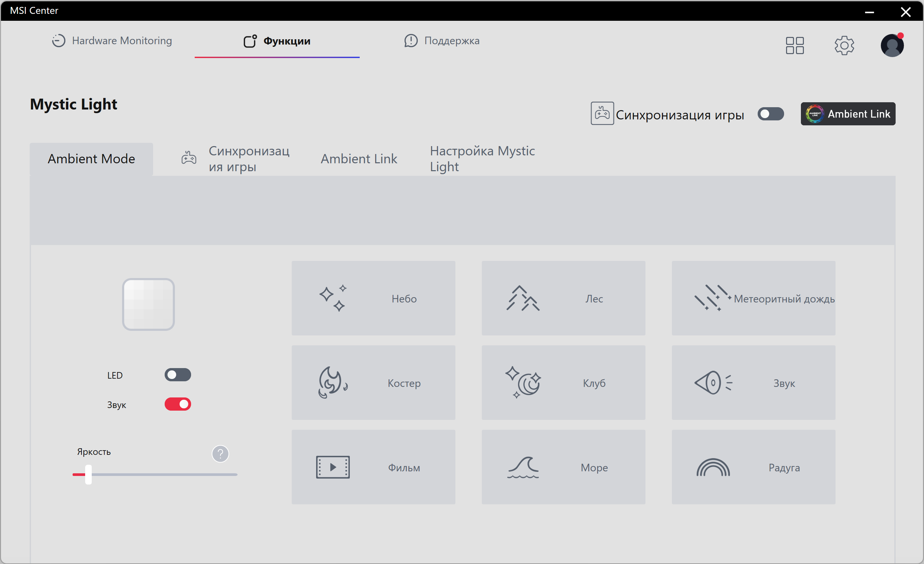Screen dimensions: 924x564
Task: Open the four-squares apps grid icon
Action: tap(795, 45)
